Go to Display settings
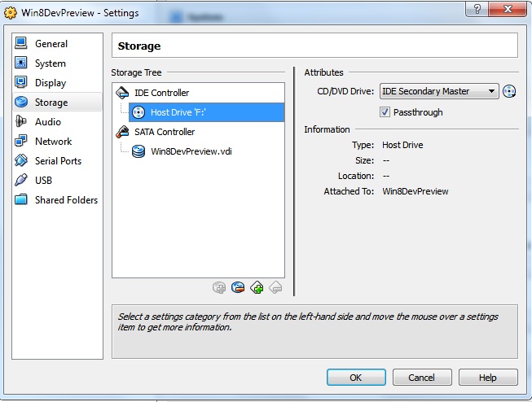The image size is (532, 402). tap(50, 83)
